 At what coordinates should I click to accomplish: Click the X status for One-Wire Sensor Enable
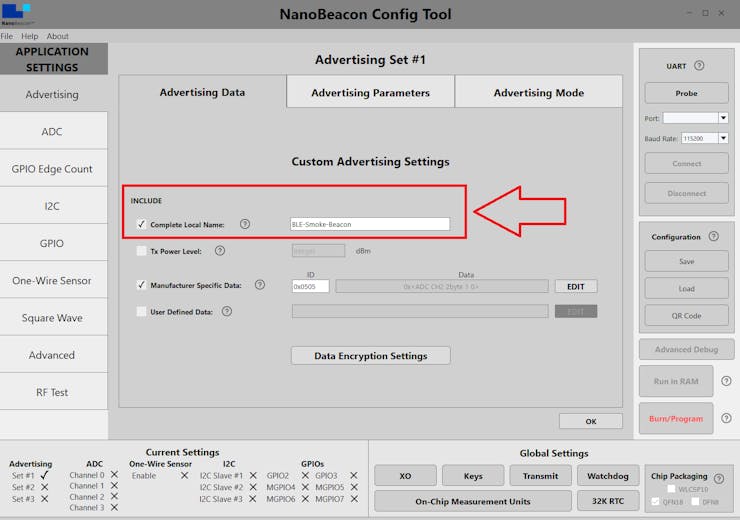(x=185, y=476)
